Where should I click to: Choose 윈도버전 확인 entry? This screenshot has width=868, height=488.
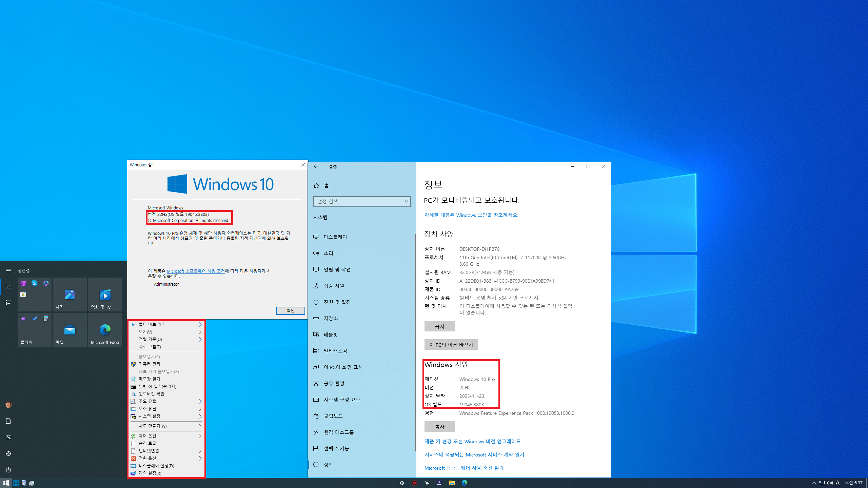tap(166, 394)
